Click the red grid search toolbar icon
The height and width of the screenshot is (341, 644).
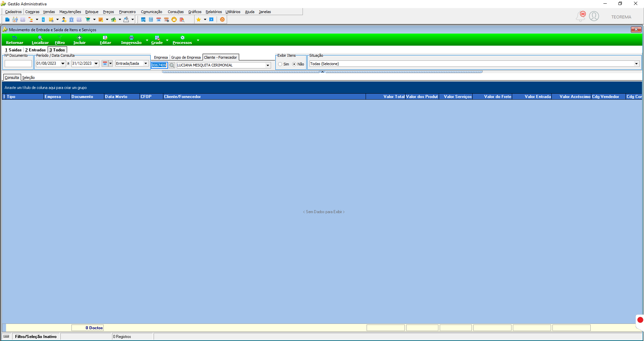pyautogui.click(x=182, y=19)
